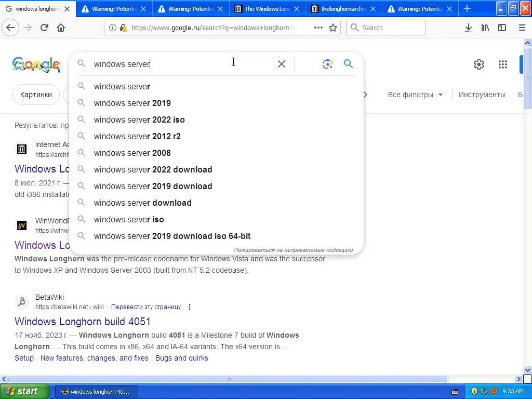Switch to 'thelonghornarchive' tab
The width and height of the screenshot is (532, 399).
[x=343, y=9]
